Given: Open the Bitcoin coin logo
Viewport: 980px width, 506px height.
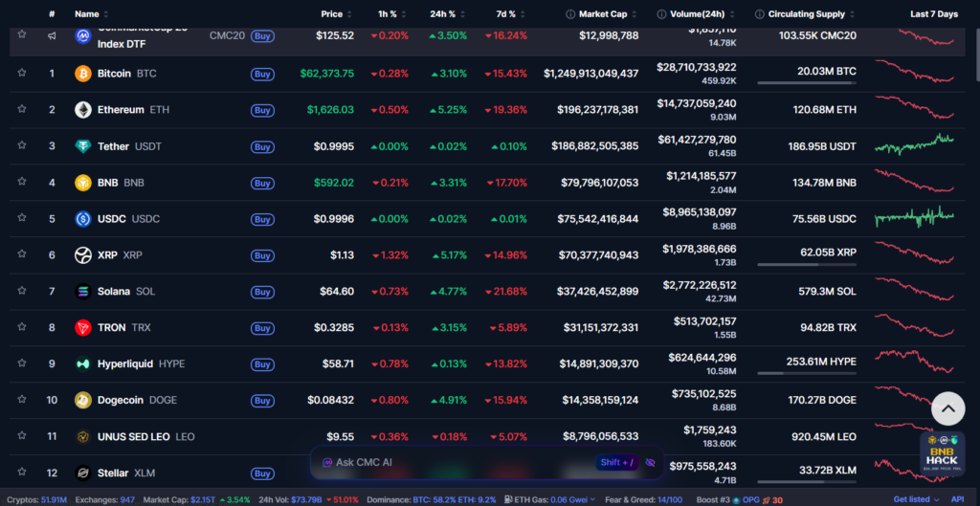Looking at the screenshot, I should (83, 74).
